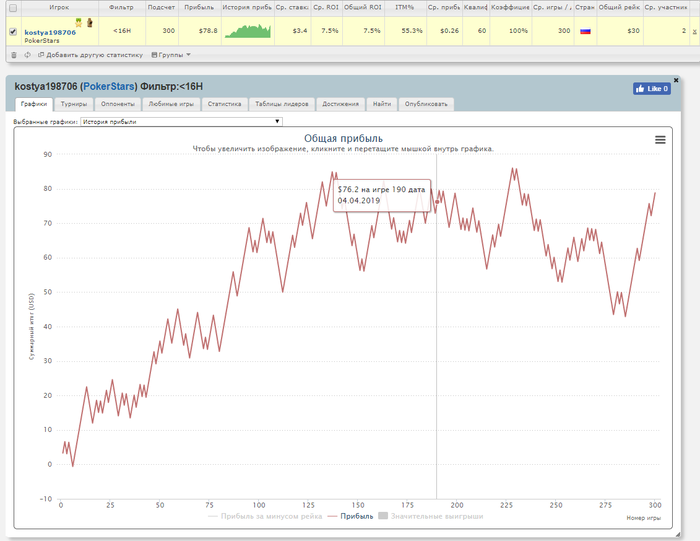Click Добавить другую статистику link

pyautogui.click(x=91, y=55)
